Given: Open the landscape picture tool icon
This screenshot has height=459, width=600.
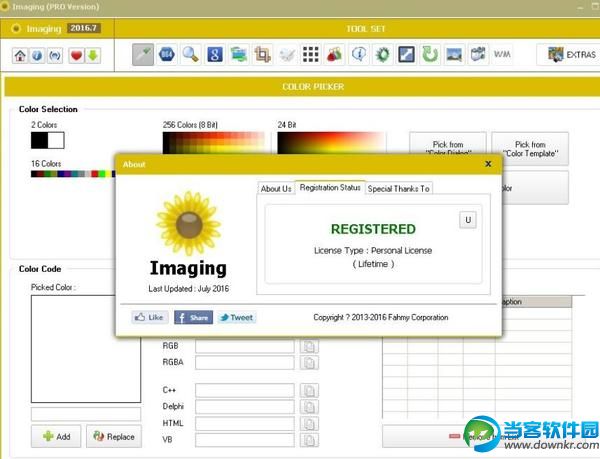Looking at the screenshot, I should click(x=454, y=55).
